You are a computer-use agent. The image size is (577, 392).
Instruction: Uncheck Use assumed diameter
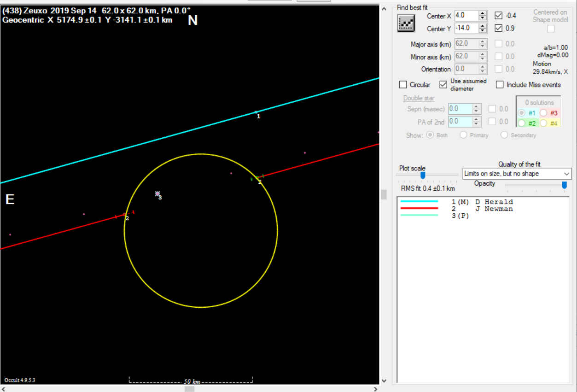tap(443, 85)
